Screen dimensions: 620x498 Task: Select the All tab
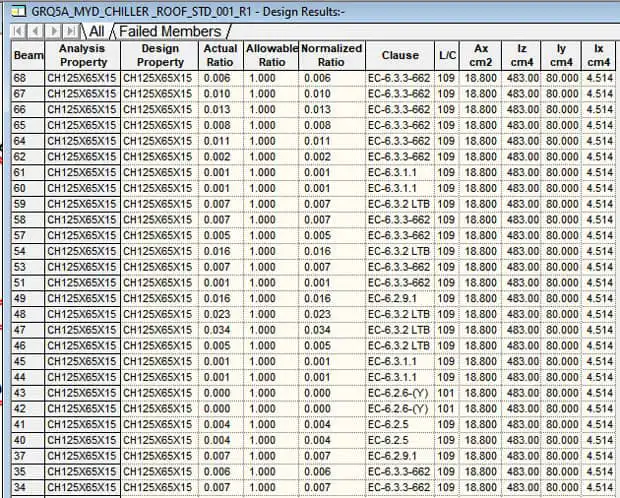click(96, 31)
